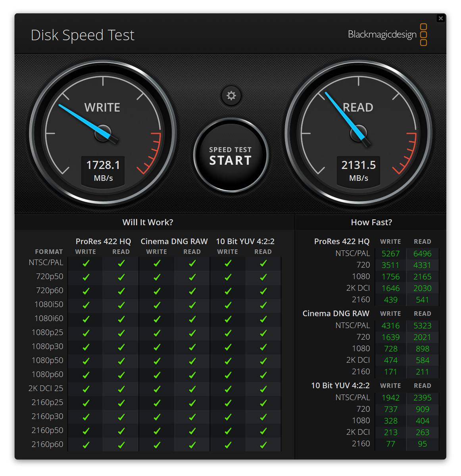Select Cinema DNG 1080 write value 728
Viewport: 461px width, 476px height.
pos(390,348)
